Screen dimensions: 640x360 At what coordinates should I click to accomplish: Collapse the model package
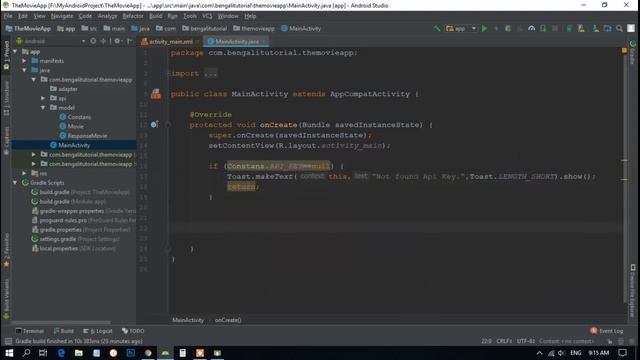pyautogui.click(x=43, y=107)
